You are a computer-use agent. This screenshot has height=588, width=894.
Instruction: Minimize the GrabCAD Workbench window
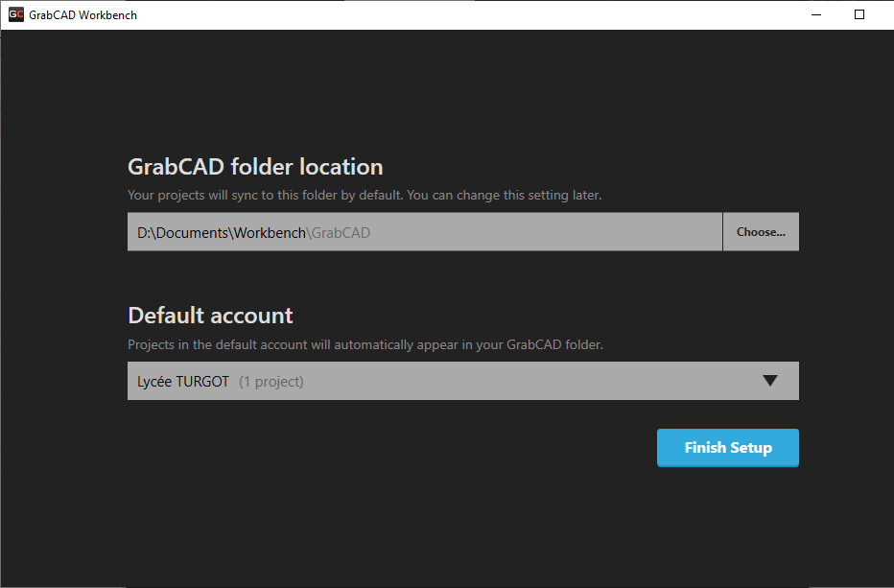click(816, 14)
